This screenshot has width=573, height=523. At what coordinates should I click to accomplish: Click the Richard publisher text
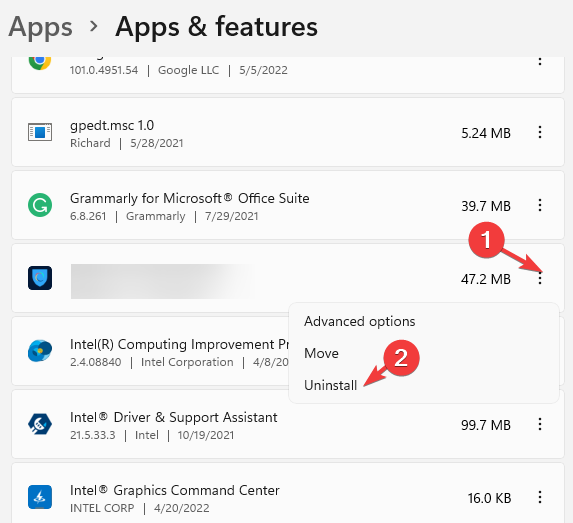click(x=90, y=143)
